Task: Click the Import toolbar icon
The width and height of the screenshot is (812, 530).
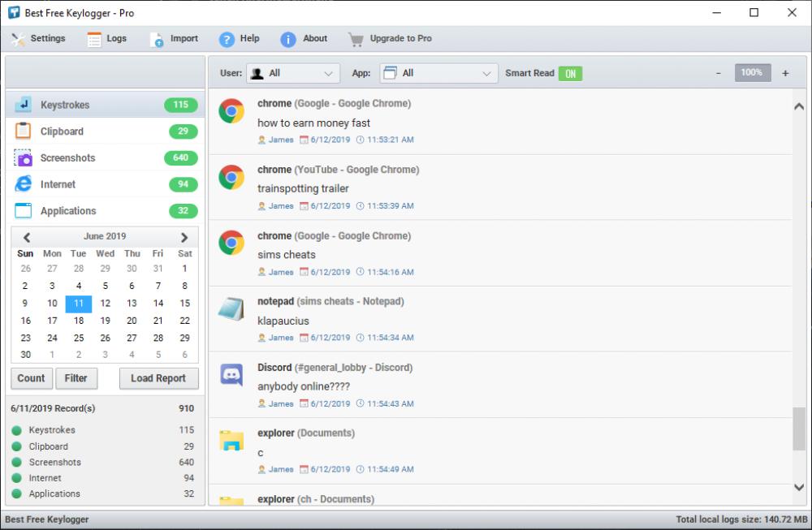Action: (x=158, y=38)
